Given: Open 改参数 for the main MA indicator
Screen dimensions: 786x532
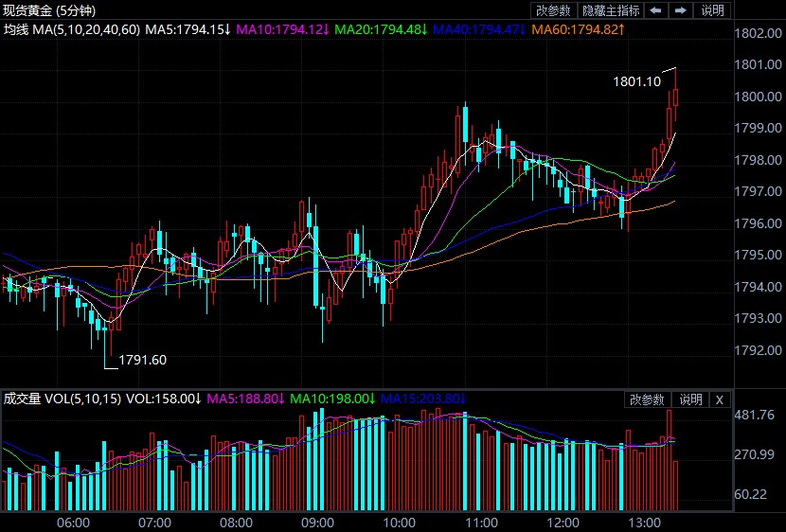Looking at the screenshot, I should click(553, 11).
